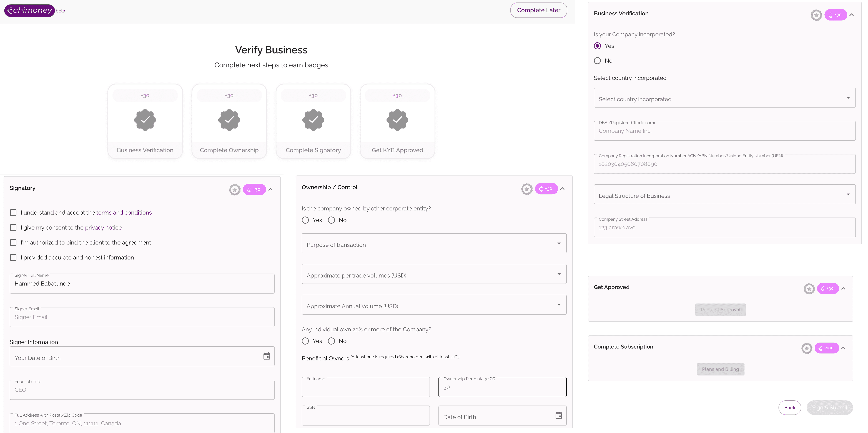Screen dimensions: 868x433
Task: Click into the Signer Email input field
Action: click(x=142, y=317)
